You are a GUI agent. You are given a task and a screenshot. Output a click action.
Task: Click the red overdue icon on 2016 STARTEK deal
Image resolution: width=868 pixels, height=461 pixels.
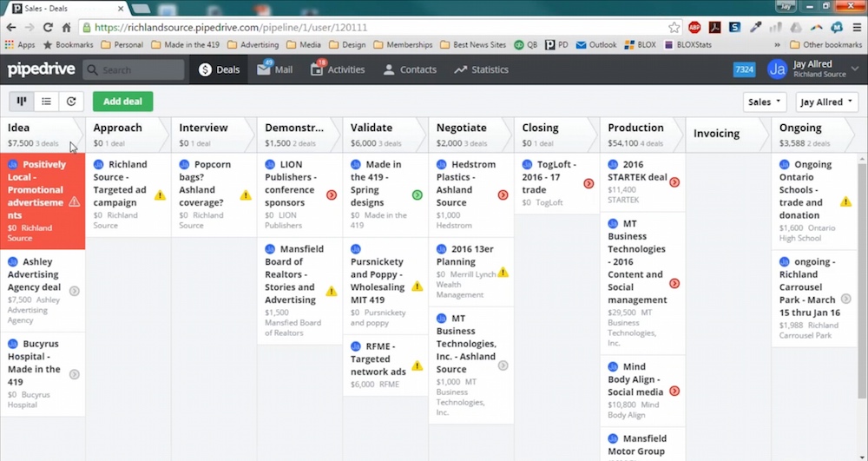[674, 182]
